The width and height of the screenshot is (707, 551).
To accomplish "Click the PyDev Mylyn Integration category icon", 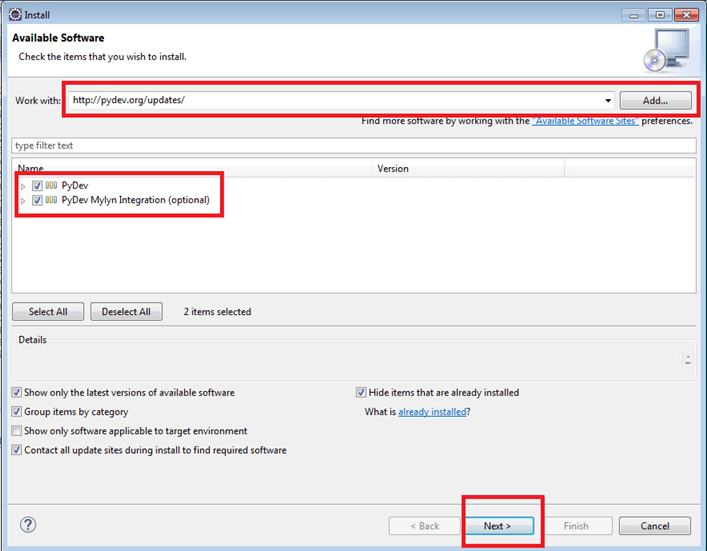I will click(51, 200).
